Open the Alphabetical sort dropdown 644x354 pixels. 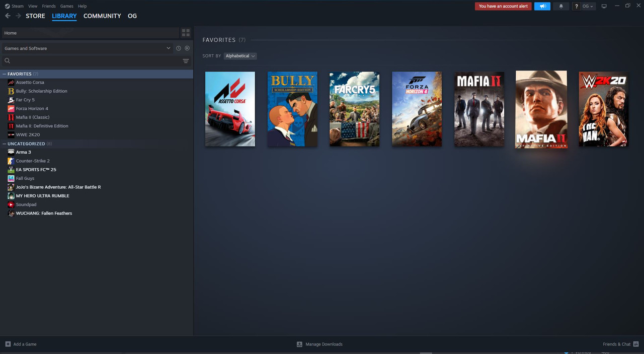click(x=240, y=56)
